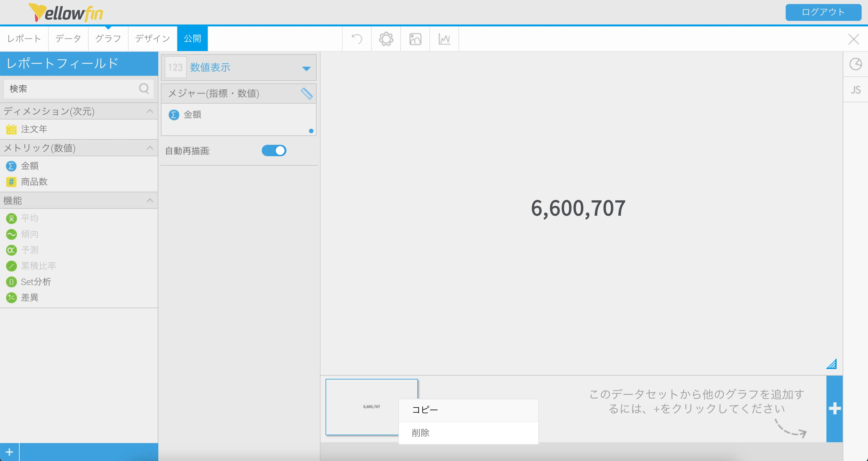This screenshot has width=868, height=461.
Task: Toggle the 自動再描画 switch off
Action: pyautogui.click(x=274, y=151)
